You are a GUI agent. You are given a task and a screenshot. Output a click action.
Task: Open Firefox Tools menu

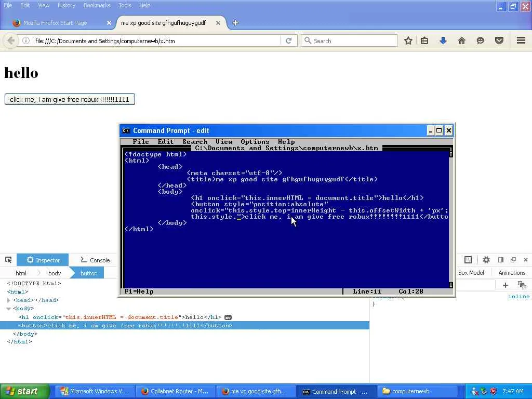coord(125,5)
